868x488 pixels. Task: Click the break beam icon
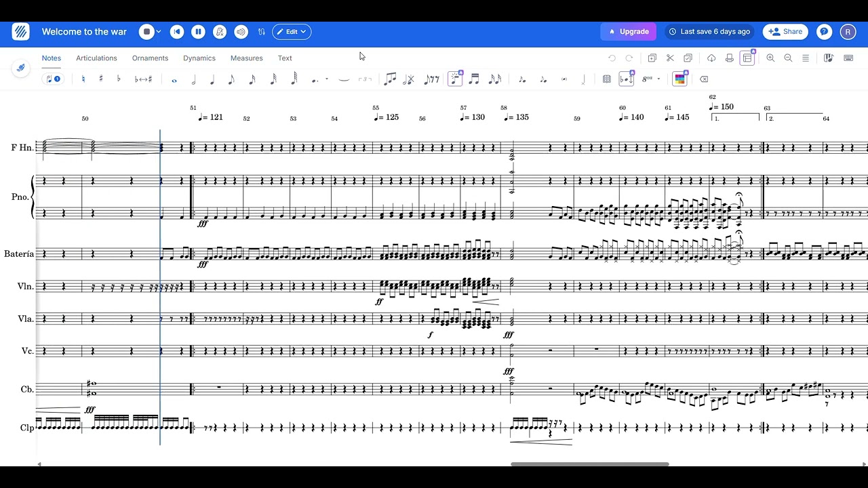(409, 79)
